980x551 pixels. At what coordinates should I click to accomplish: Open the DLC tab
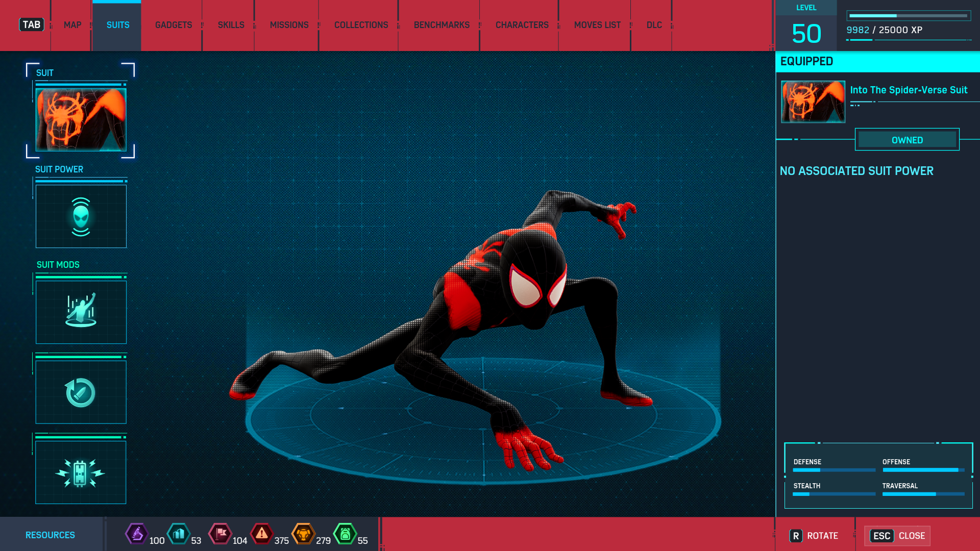click(654, 25)
